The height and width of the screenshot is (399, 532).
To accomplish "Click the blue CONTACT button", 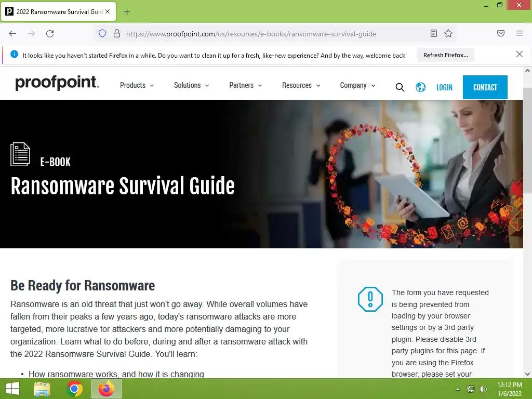I will [485, 87].
